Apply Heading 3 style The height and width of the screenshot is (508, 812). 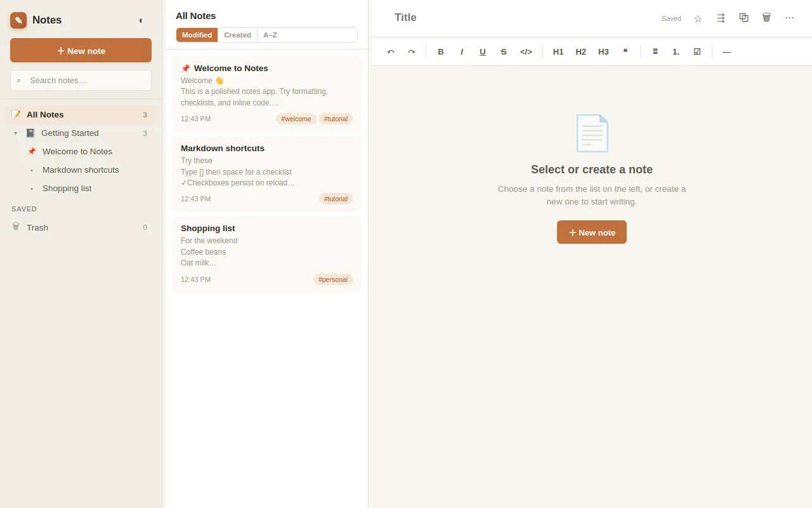pos(603,51)
